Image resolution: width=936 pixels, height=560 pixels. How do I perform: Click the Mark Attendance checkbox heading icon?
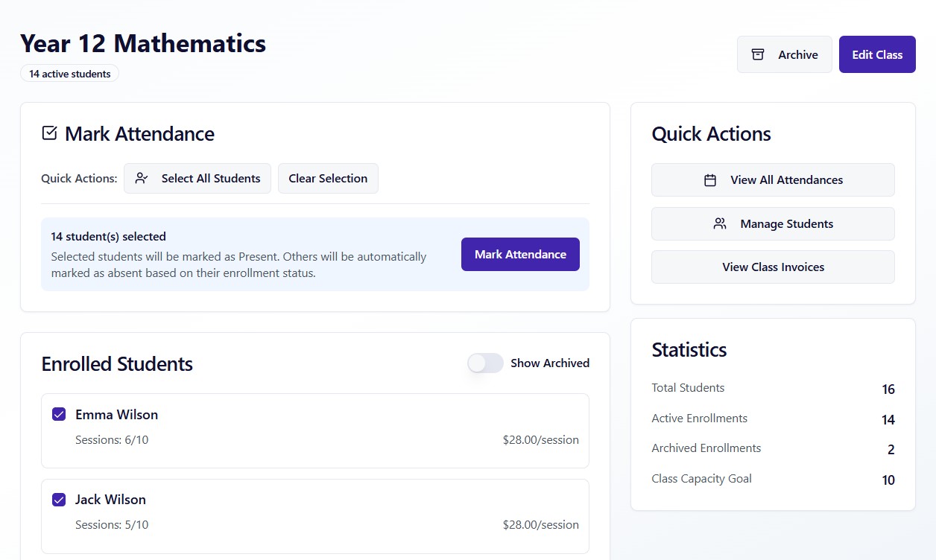click(x=49, y=133)
